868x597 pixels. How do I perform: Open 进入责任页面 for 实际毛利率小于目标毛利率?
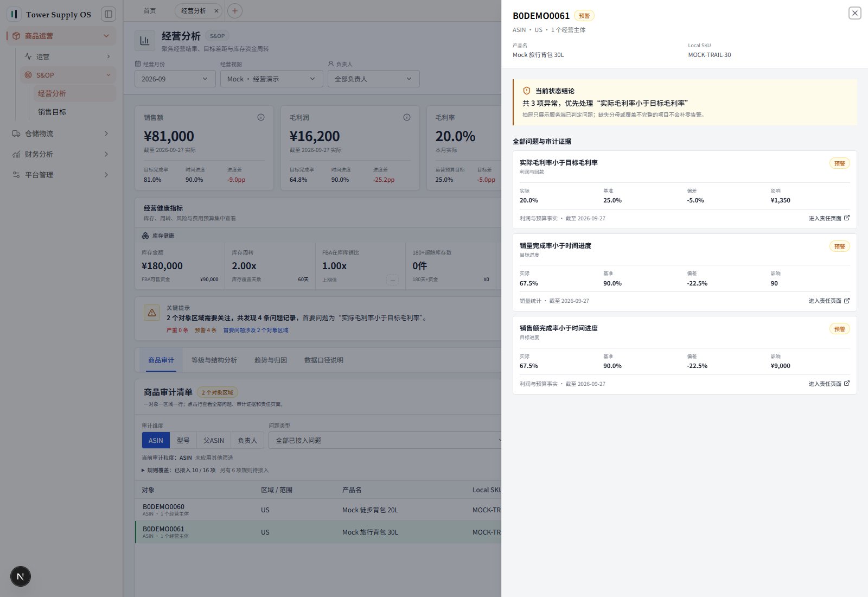pos(829,218)
